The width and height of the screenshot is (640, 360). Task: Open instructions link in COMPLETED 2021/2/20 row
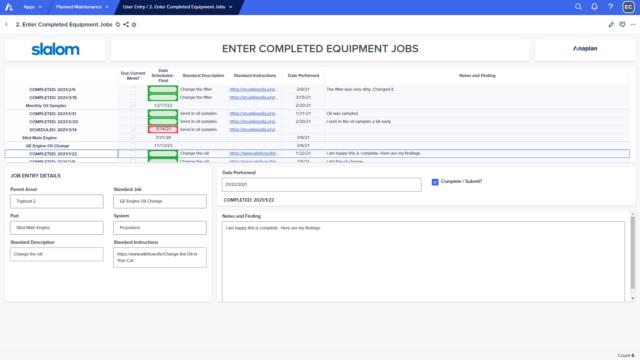coord(253,121)
